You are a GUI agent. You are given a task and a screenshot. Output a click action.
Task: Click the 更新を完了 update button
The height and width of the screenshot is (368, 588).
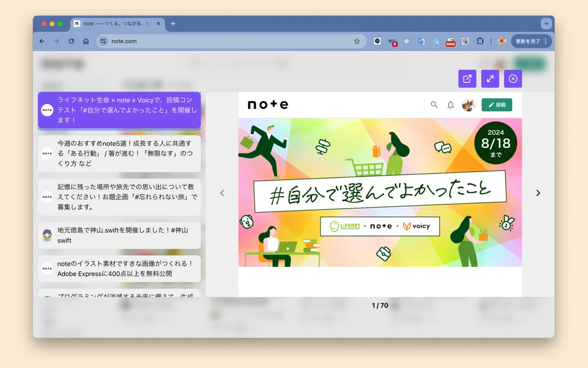point(531,41)
